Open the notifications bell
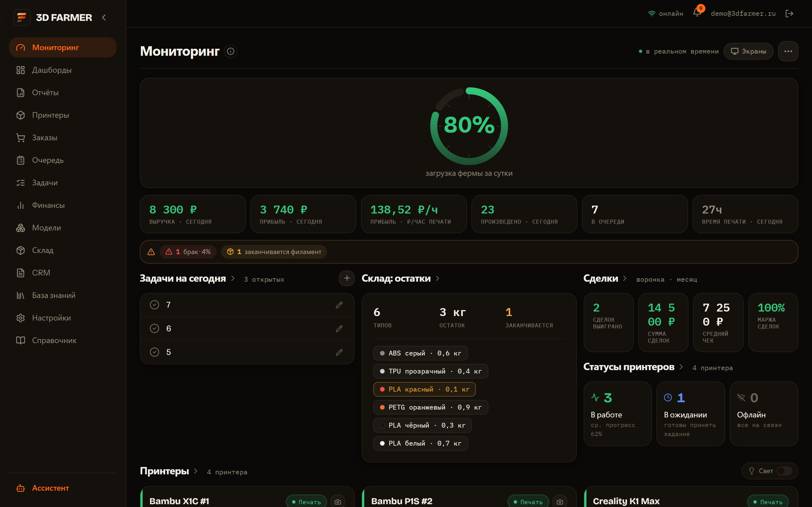This screenshot has width=812, height=507. pos(697,13)
